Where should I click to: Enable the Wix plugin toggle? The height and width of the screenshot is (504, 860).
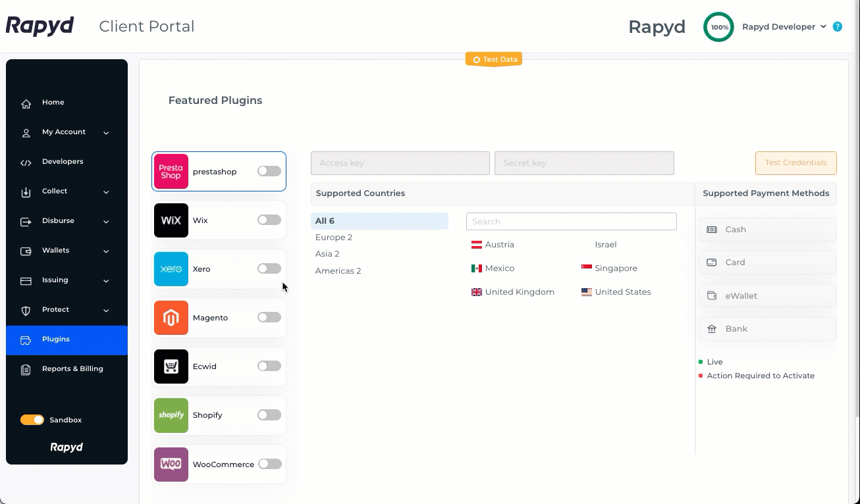269,220
